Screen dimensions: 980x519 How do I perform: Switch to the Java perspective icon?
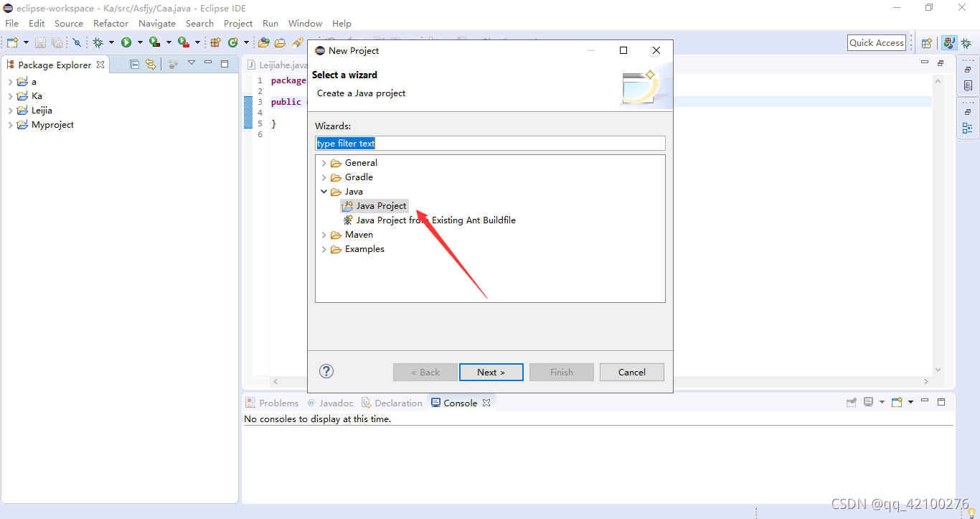coord(949,43)
